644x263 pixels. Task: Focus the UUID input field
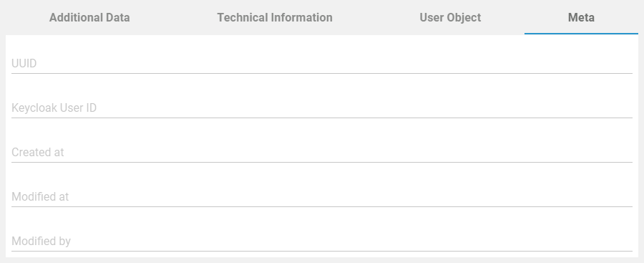[322, 63]
